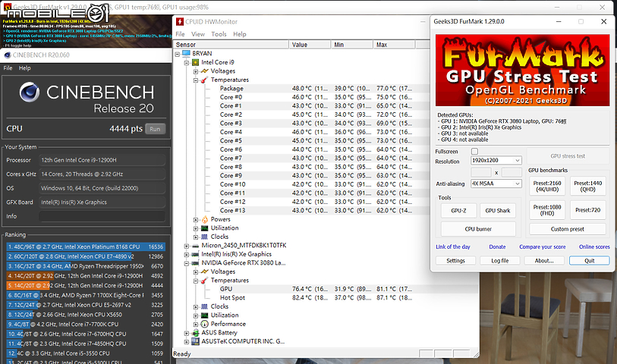Open HWMonitor View menu
This screenshot has height=364, width=617.
coord(198,34)
